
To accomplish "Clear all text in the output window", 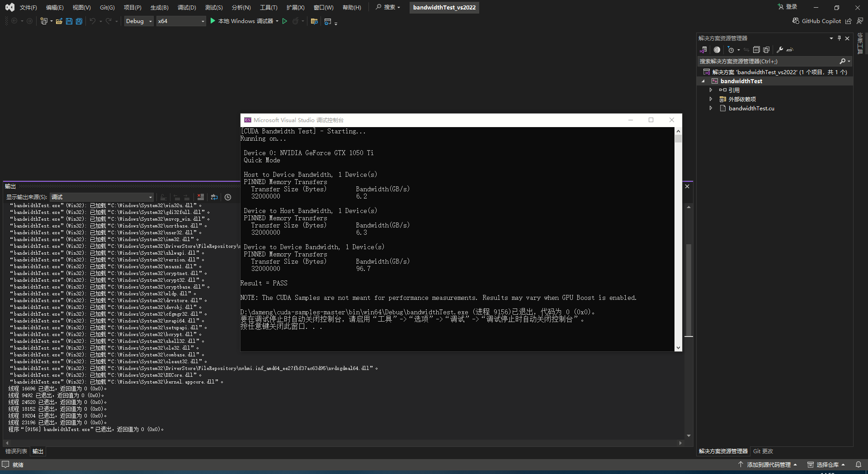I will tap(201, 197).
